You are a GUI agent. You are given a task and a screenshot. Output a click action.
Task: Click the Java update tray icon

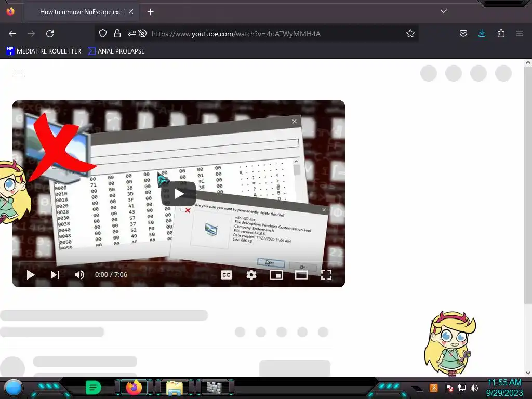pos(433,388)
